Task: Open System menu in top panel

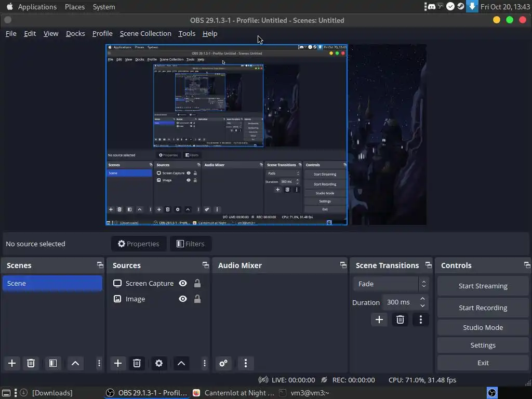Action: coord(104,7)
